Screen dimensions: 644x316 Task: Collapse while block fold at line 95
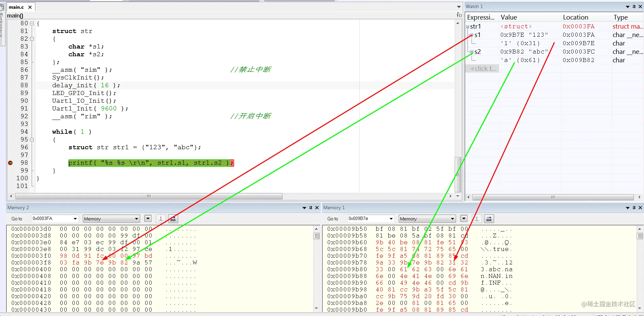point(32,139)
